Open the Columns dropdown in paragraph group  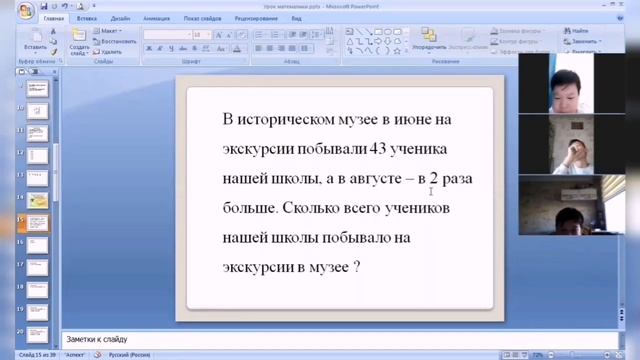click(306, 49)
